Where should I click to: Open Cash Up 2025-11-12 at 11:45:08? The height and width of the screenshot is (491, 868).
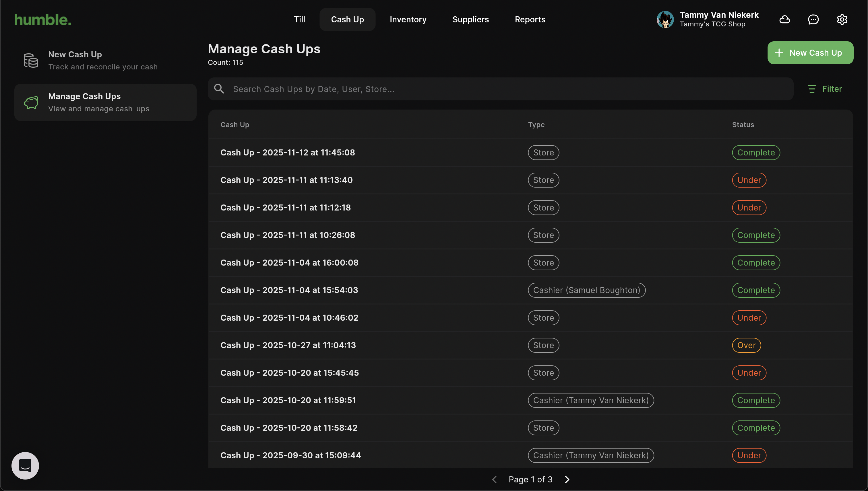coord(288,152)
